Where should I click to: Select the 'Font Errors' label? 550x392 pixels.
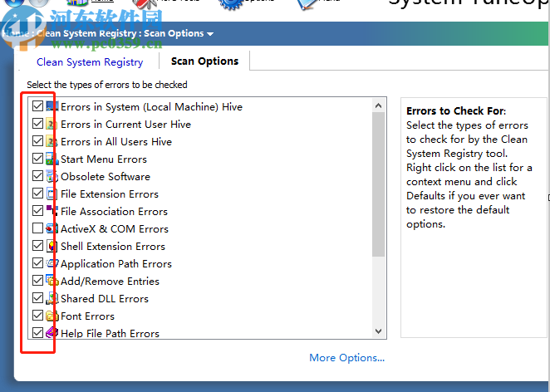point(88,316)
